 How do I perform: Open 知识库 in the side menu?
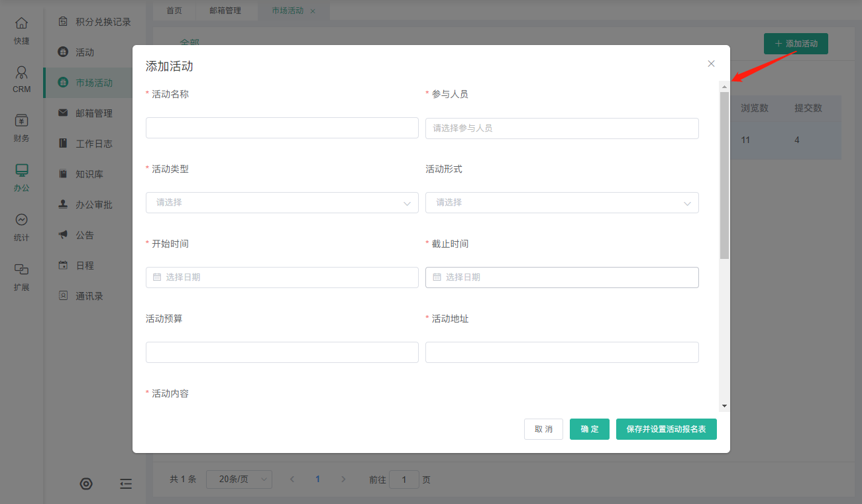click(x=89, y=174)
